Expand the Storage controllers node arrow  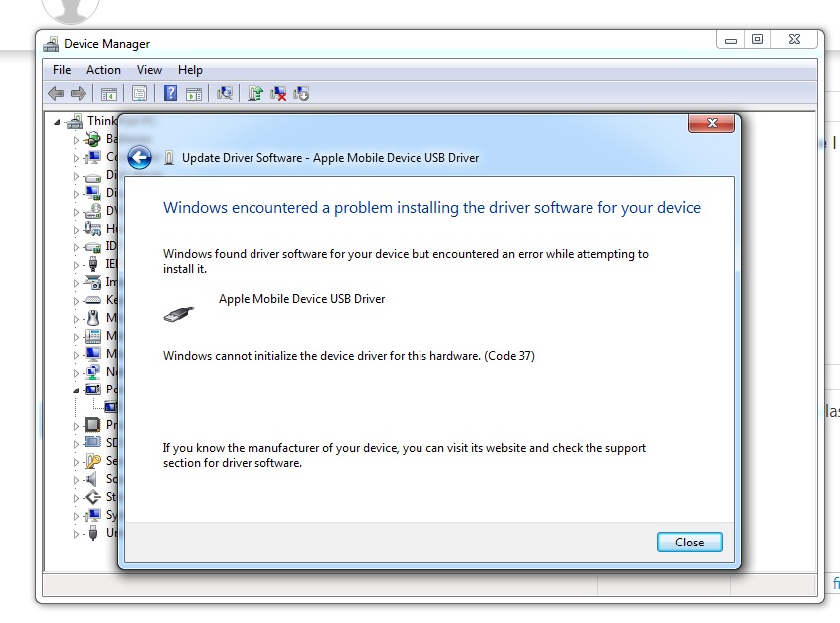pyautogui.click(x=76, y=498)
